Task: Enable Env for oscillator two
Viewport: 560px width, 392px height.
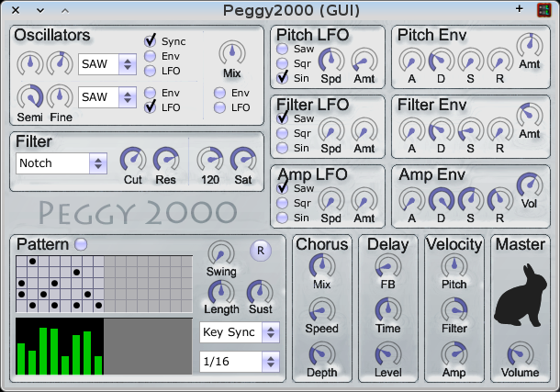Action: click(150, 93)
